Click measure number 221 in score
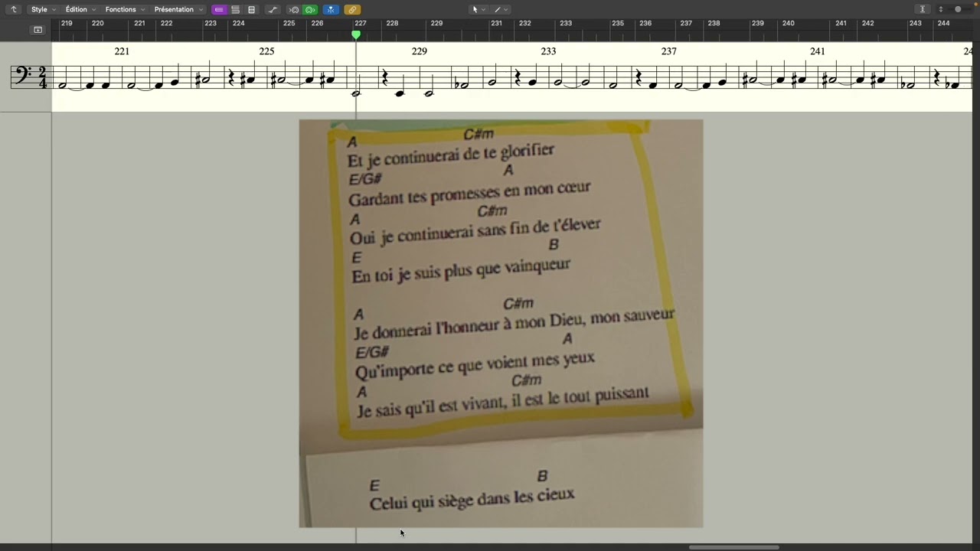 point(122,51)
